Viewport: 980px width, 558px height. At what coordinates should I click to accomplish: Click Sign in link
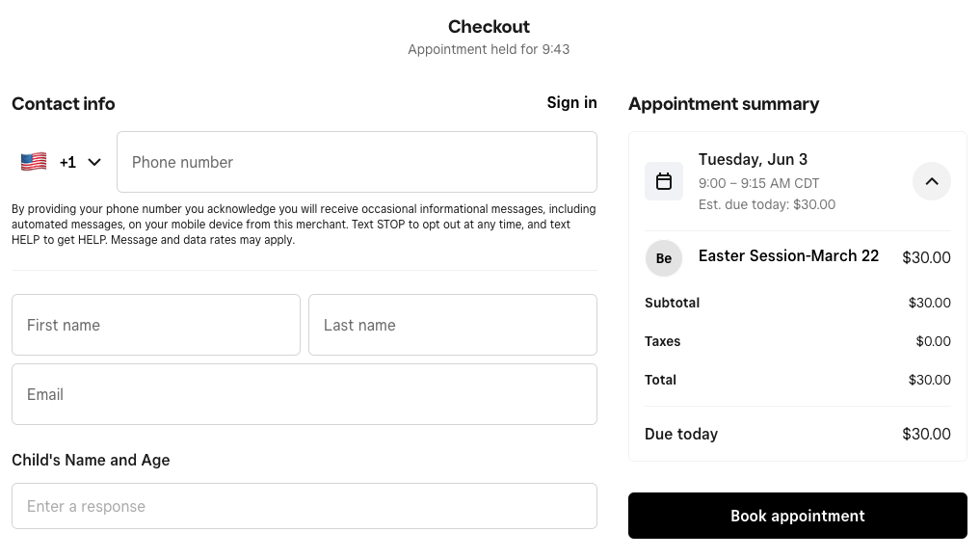point(571,102)
